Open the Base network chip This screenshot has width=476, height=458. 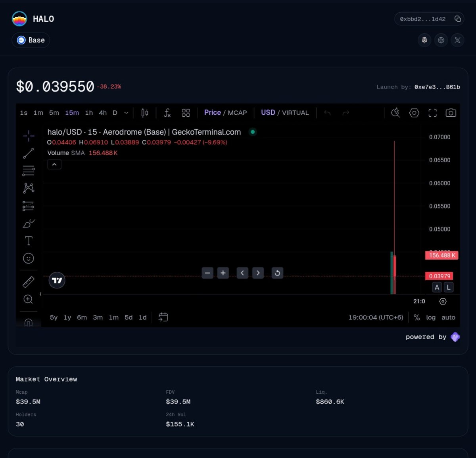click(x=31, y=40)
